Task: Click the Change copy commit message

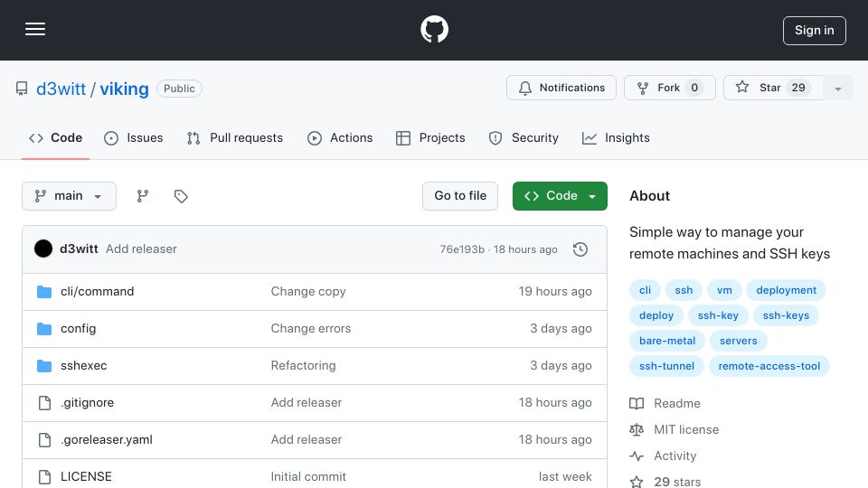Action: pos(308,292)
